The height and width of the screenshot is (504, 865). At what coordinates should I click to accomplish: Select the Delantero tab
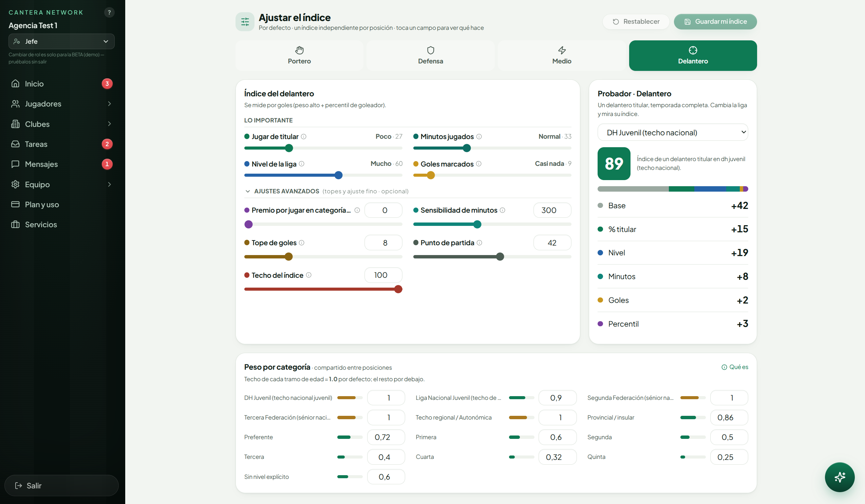tap(693, 56)
